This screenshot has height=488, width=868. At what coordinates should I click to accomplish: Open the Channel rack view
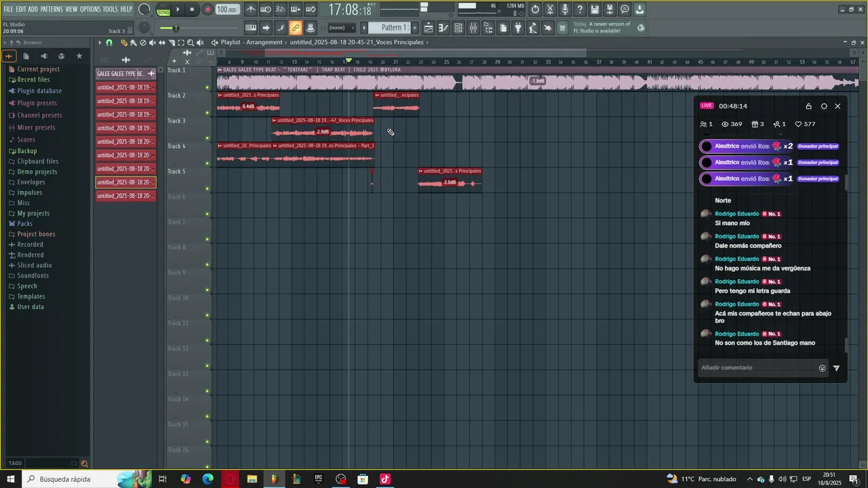pos(458,28)
